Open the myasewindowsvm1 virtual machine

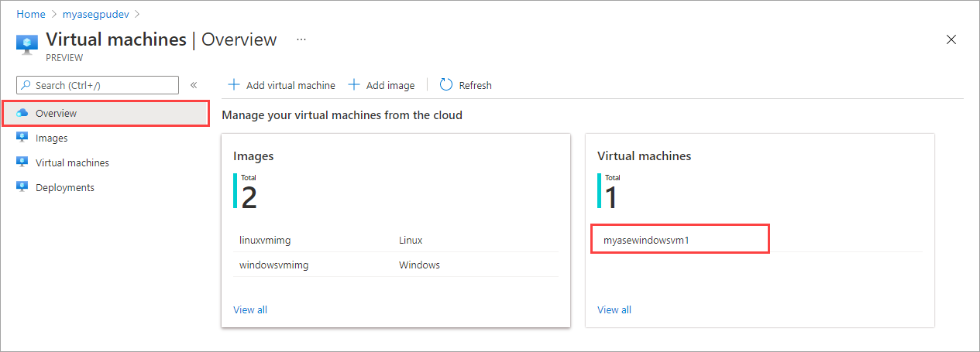646,240
